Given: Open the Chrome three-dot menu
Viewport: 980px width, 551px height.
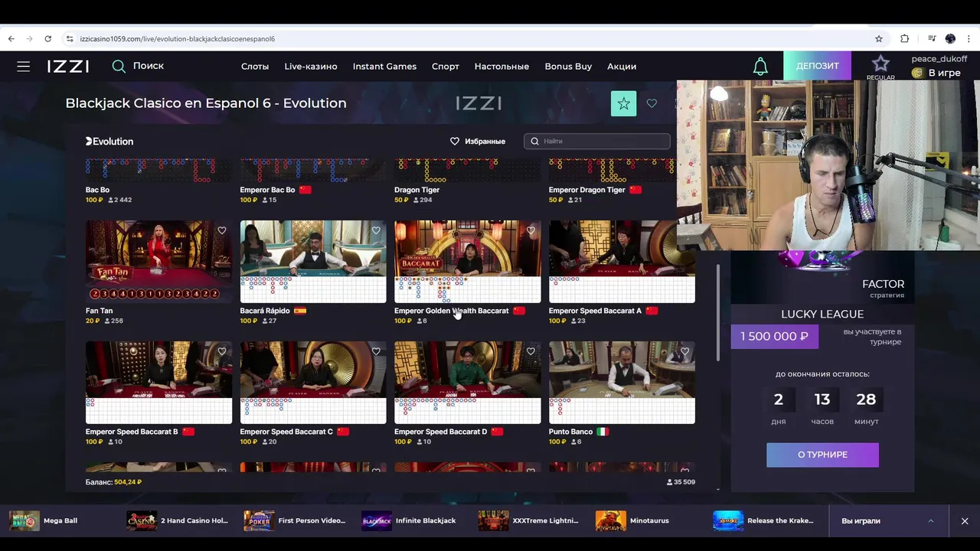Looking at the screenshot, I should tap(969, 39).
